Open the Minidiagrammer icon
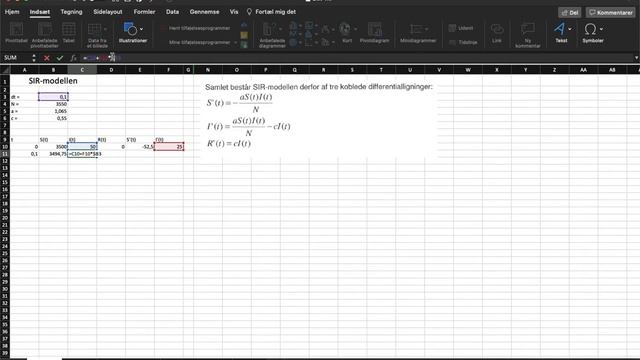The width and height of the screenshot is (640, 360). pyautogui.click(x=416, y=29)
